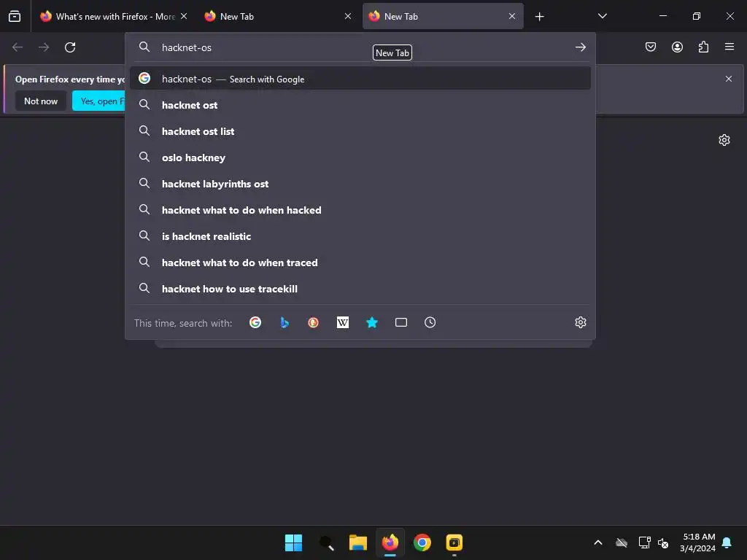Open search settings gear in dropdown
Screen dimensions: 747x560
tap(580, 322)
